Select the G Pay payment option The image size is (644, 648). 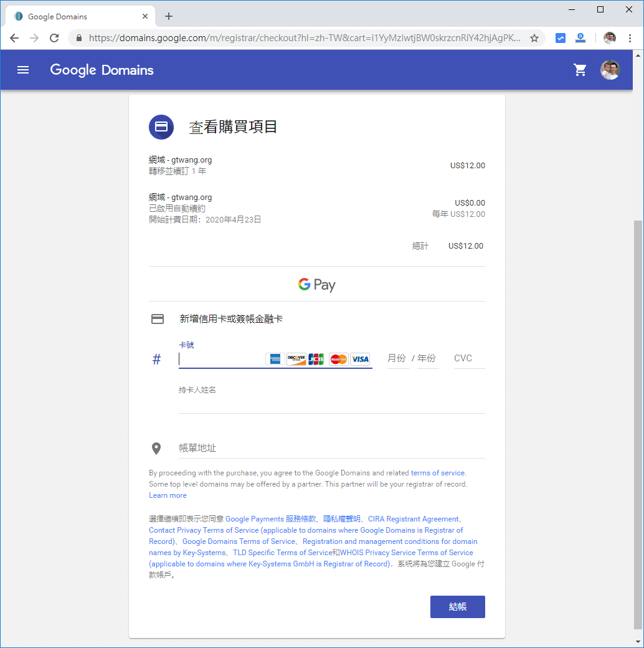(x=316, y=284)
